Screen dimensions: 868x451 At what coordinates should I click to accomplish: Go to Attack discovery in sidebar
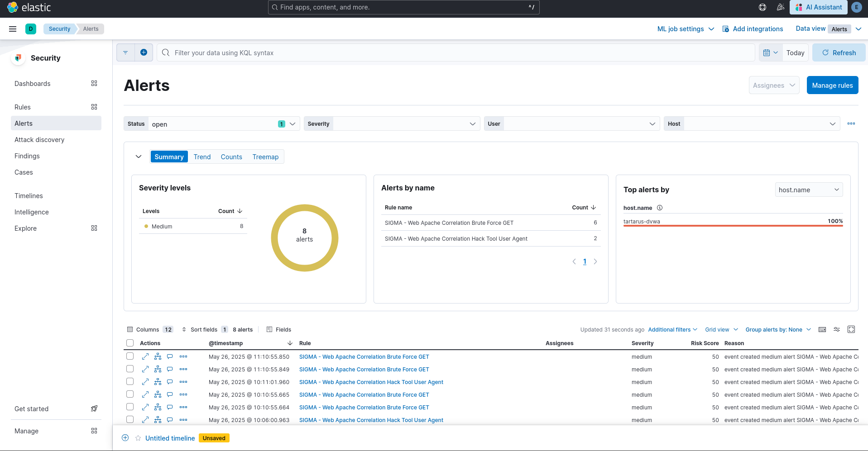[x=39, y=140]
